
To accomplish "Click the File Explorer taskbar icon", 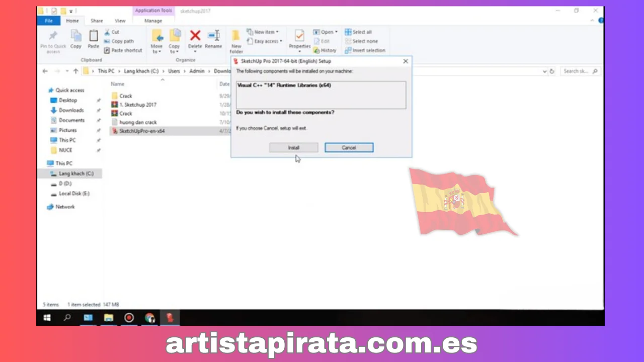I will click(x=108, y=318).
